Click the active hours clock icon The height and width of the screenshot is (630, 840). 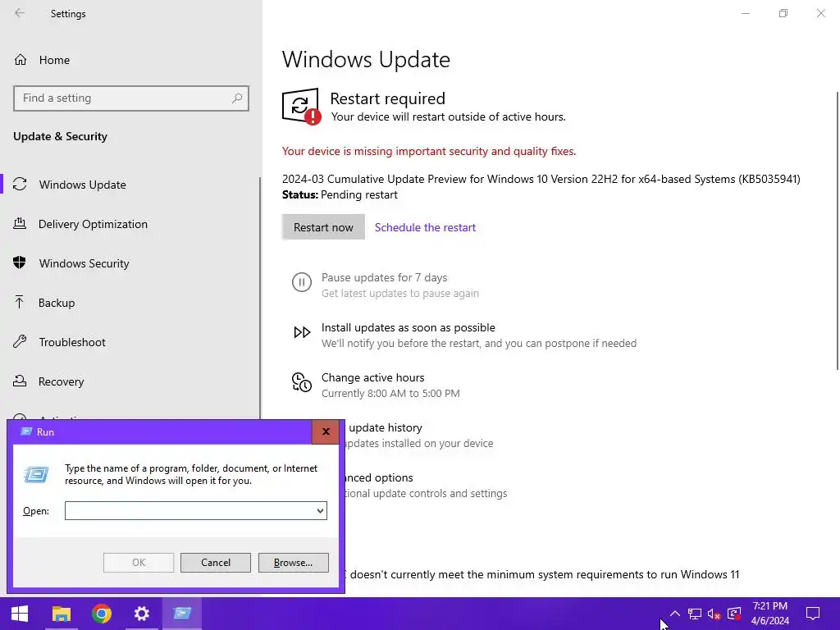[x=302, y=382]
